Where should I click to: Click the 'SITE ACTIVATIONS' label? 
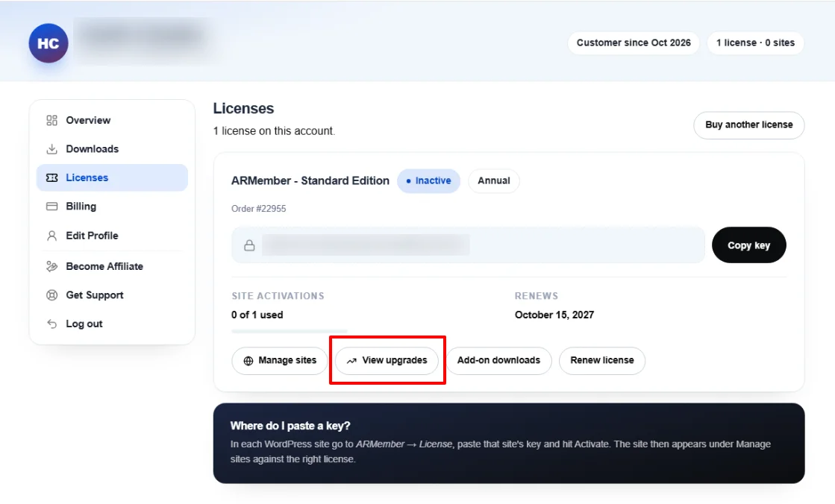click(x=278, y=296)
